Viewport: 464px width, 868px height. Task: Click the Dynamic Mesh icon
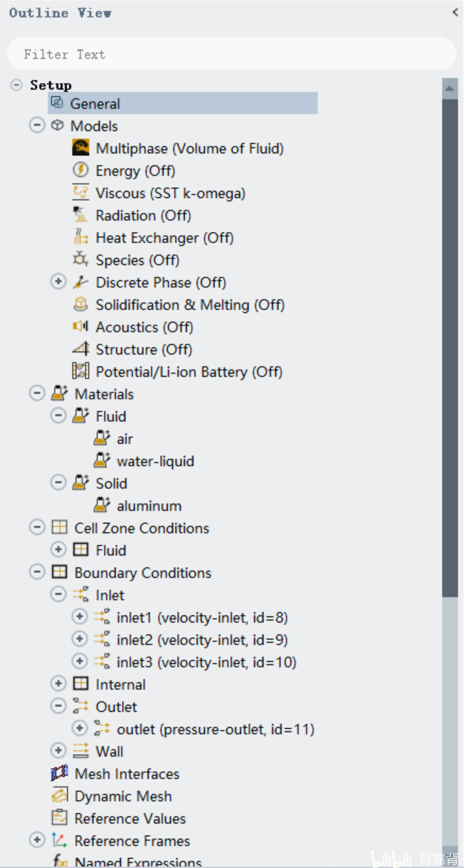tap(60, 796)
